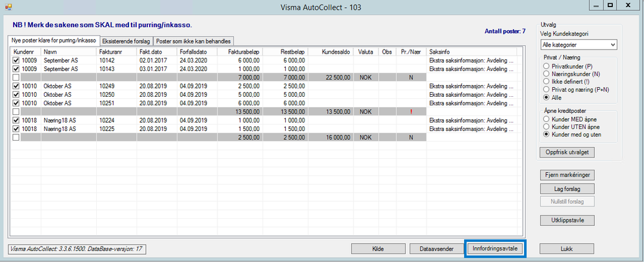The width and height of the screenshot is (644, 262).
Task: Click the Valuta column header
Action: 366,52
